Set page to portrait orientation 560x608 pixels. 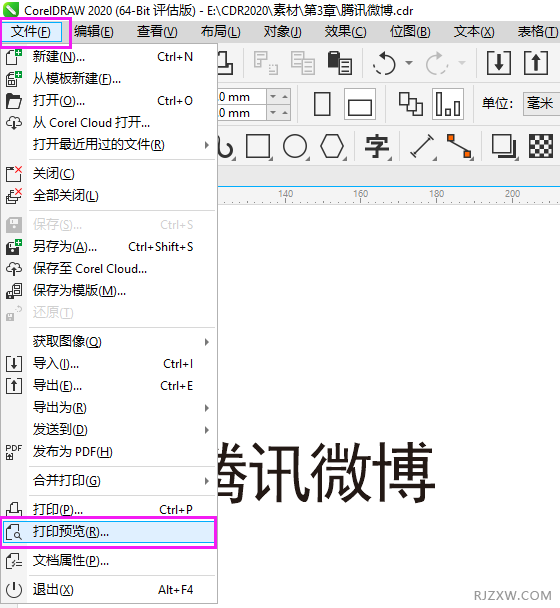click(x=322, y=104)
